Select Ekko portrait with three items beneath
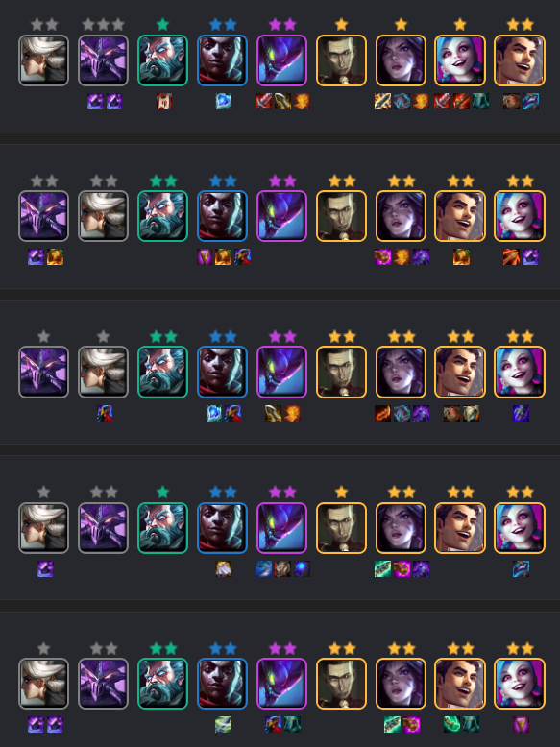560x747 pixels. tap(222, 216)
